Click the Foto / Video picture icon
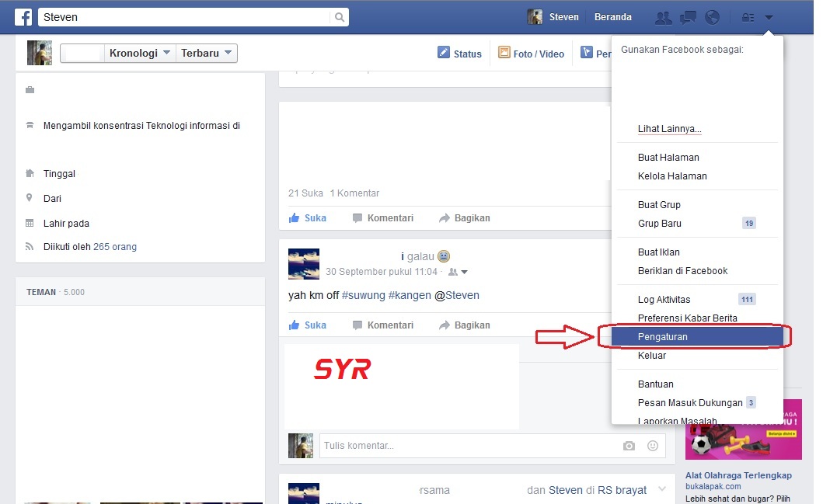Screen dimensions: 823x504 504,53
